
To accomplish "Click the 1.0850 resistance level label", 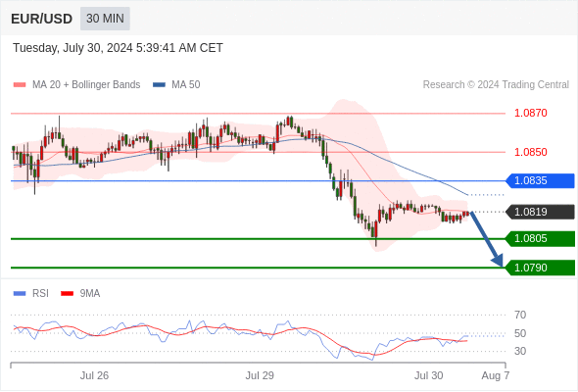I will [530, 152].
